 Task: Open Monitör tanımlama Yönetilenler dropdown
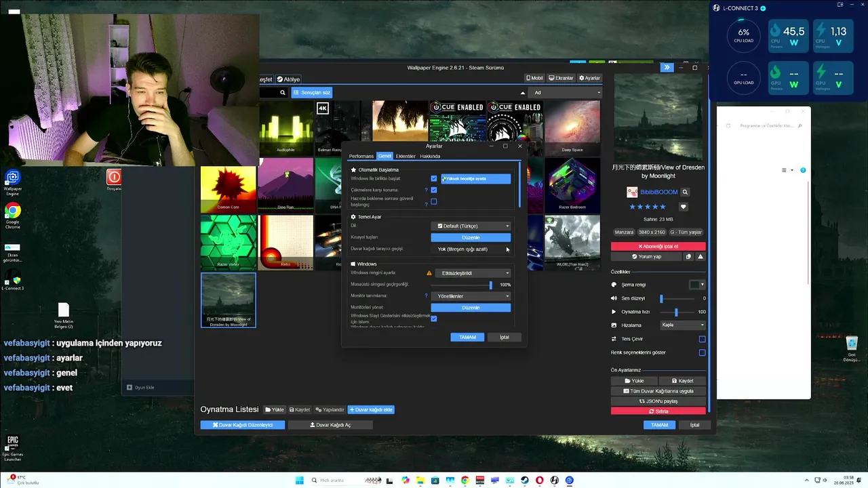pos(471,296)
